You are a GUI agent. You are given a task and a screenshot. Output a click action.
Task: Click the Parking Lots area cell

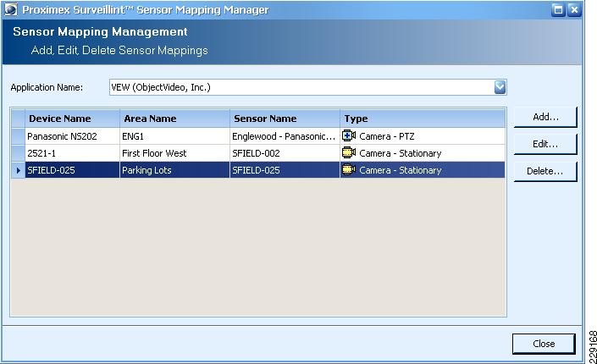(174, 170)
